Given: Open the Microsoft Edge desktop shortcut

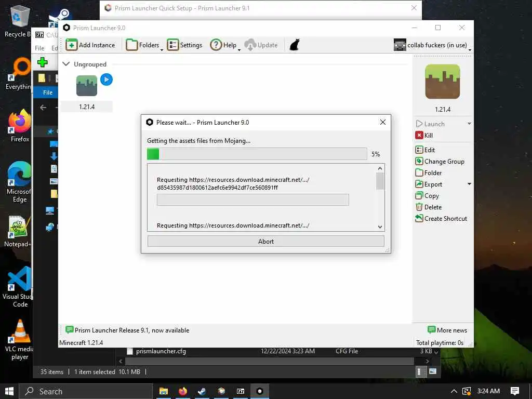Looking at the screenshot, I should [x=19, y=182].
